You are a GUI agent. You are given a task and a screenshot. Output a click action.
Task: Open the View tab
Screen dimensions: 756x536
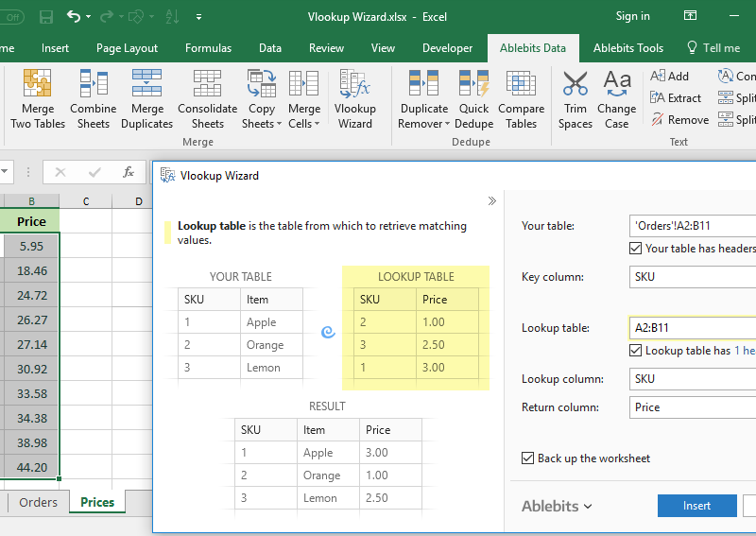click(x=383, y=48)
